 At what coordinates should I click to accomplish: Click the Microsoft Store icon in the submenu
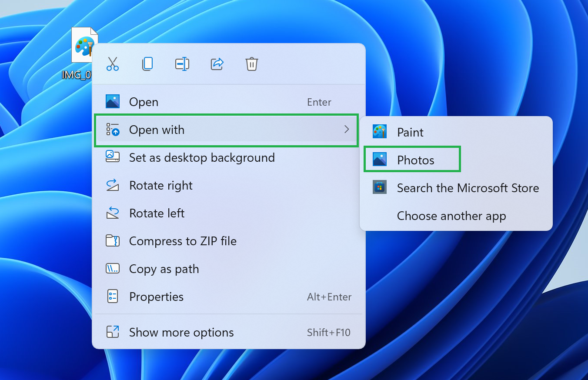click(379, 187)
